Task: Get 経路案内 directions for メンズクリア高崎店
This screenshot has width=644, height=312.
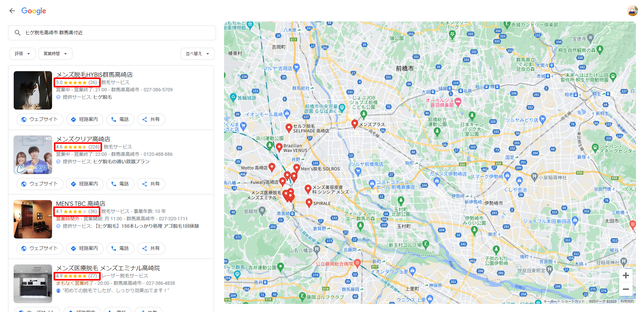Action: coord(85,184)
